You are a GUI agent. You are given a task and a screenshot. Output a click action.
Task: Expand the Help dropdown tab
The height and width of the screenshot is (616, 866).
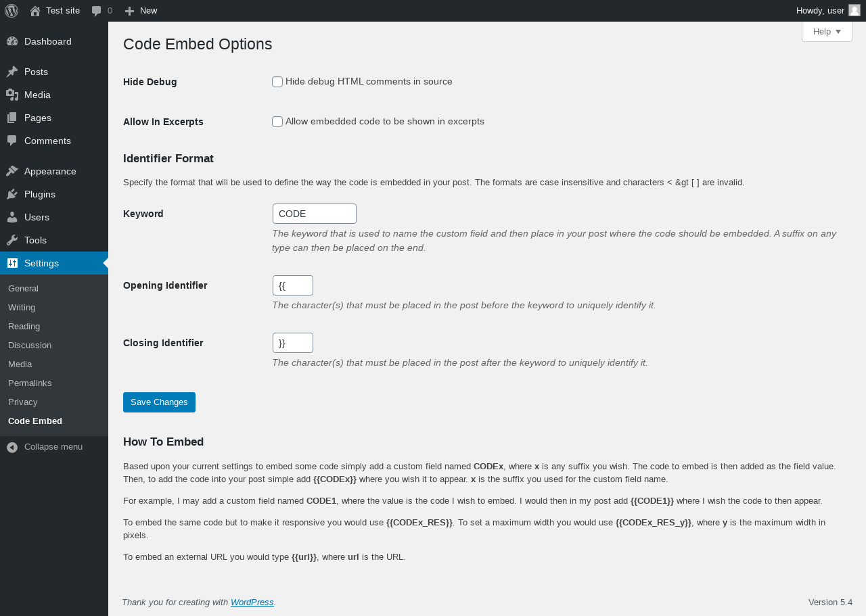827,32
